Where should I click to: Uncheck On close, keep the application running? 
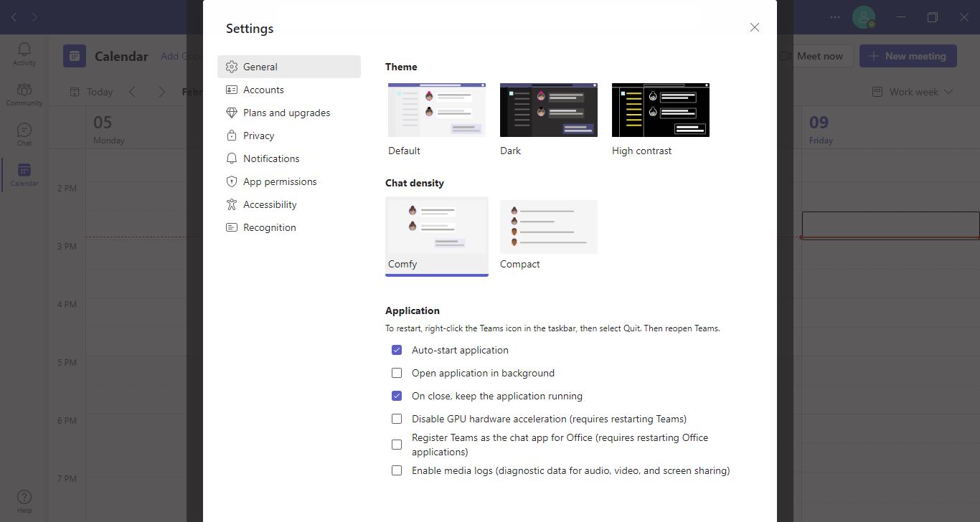click(397, 396)
